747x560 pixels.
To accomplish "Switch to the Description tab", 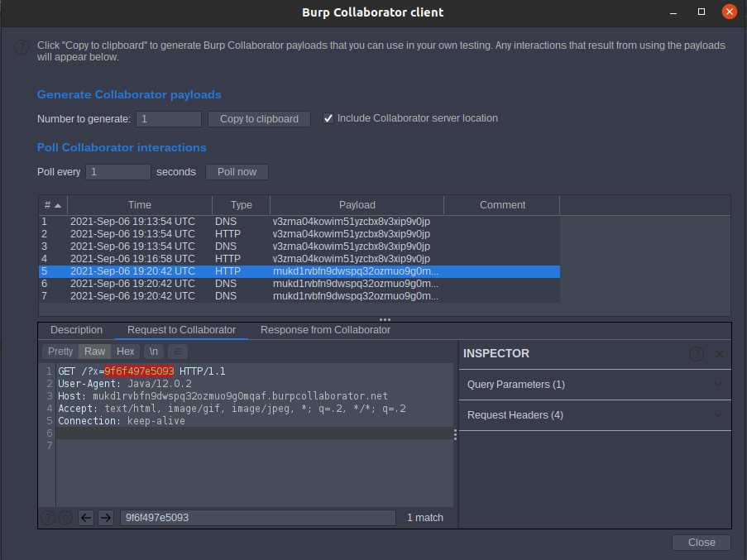I will [x=76, y=330].
